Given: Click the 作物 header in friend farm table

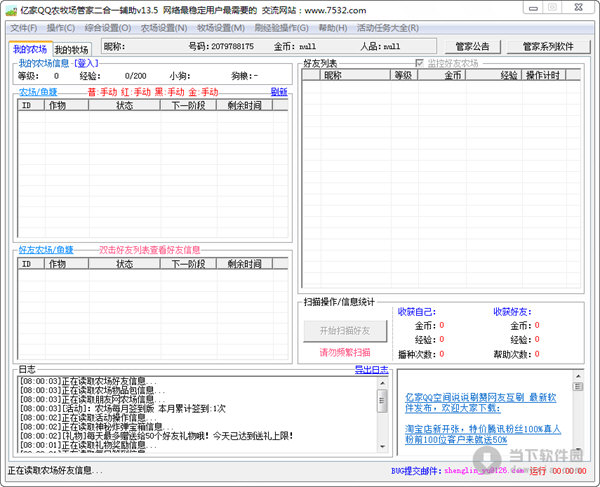Looking at the screenshot, I should pyautogui.click(x=67, y=264).
